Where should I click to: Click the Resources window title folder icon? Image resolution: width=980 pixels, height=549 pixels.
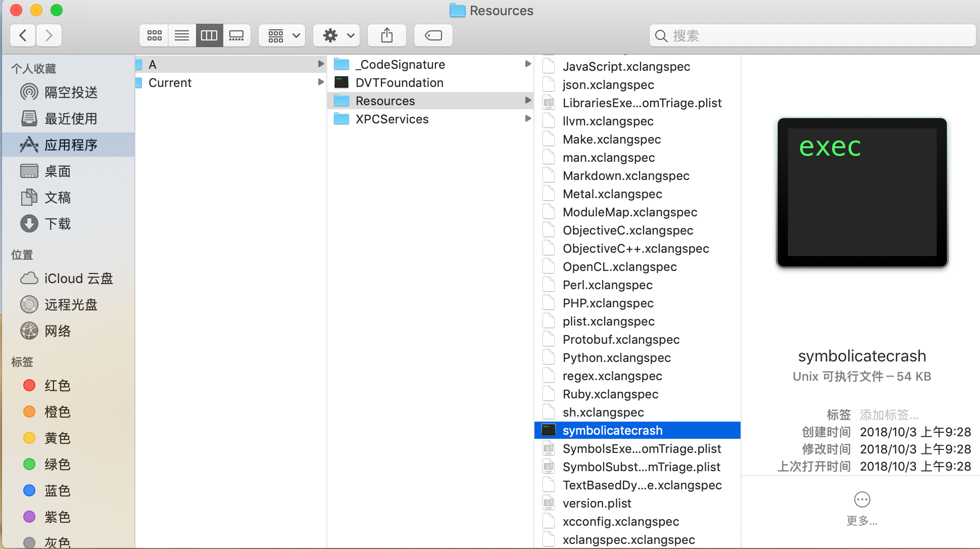(458, 10)
